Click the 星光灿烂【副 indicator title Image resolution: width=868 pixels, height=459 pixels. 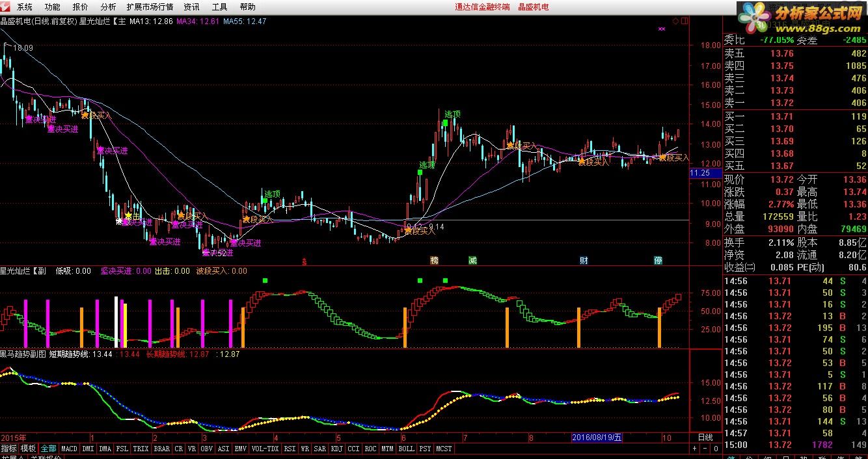tap(23, 271)
